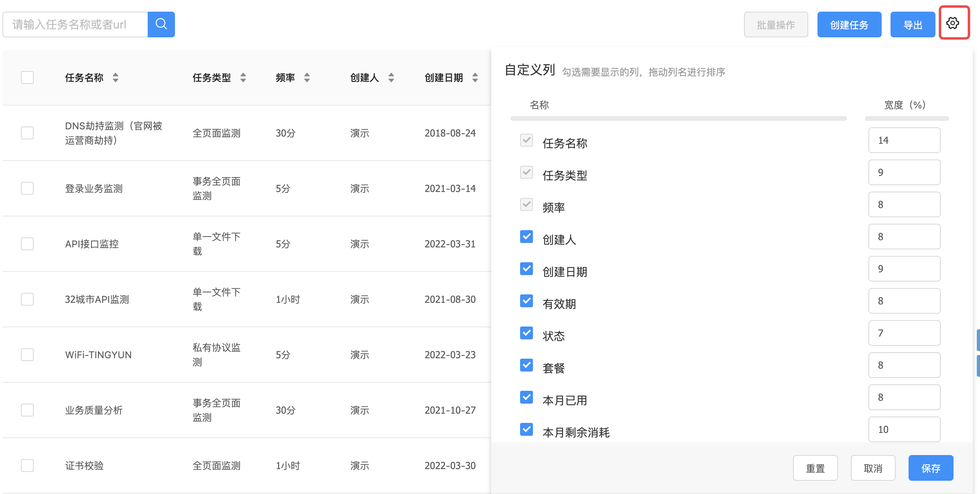Edit width field for 任务名称
Screen dimensions: 980x494
pyautogui.click(x=904, y=140)
